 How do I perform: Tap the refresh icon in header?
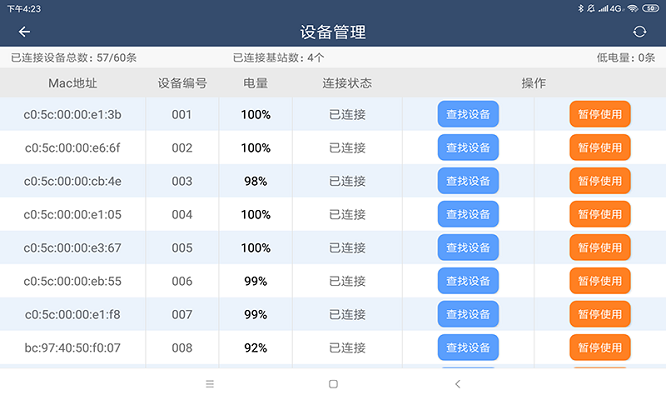tap(640, 32)
